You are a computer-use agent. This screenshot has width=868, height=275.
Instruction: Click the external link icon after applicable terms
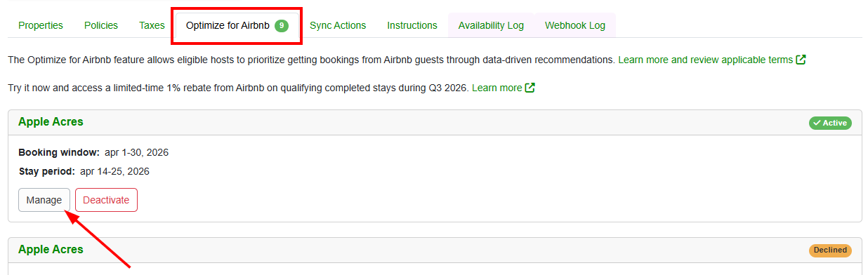[x=801, y=60]
